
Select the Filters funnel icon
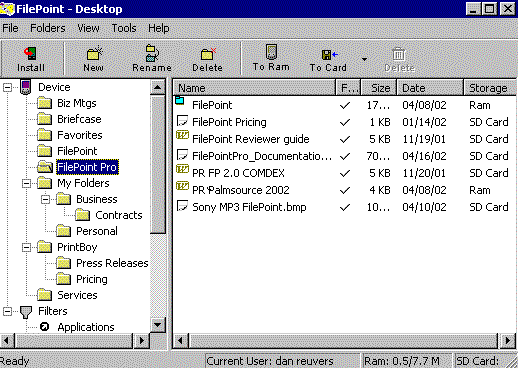26,312
